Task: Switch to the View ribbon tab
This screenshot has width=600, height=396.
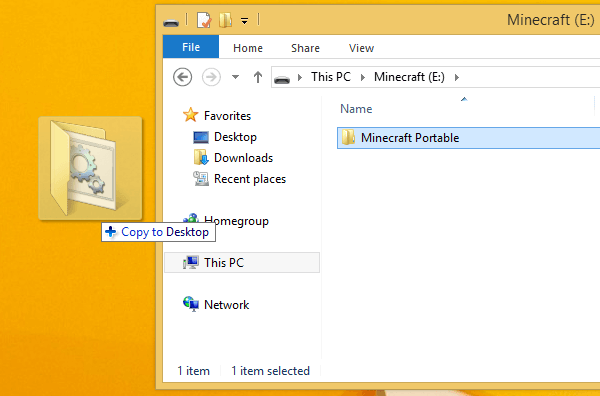Action: pyautogui.click(x=361, y=48)
